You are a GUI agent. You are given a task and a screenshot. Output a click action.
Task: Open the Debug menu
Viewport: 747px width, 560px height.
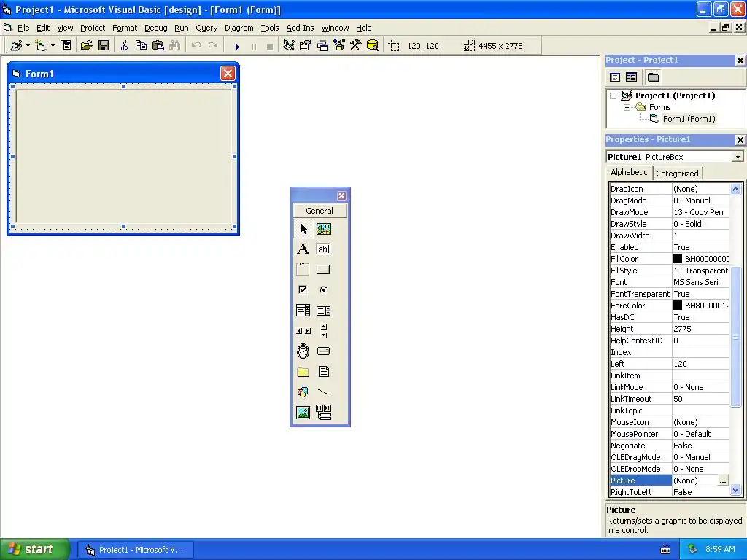point(156,28)
